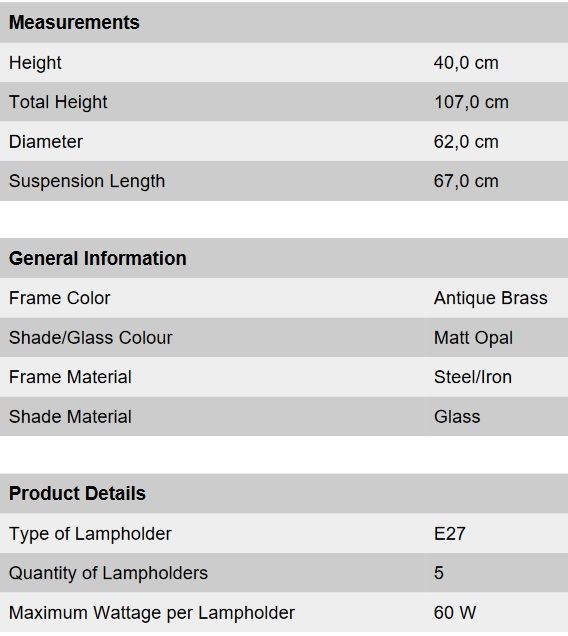Image resolution: width=568 pixels, height=636 pixels.
Task: Click the 60 W maximum wattage value
Action: (x=455, y=612)
